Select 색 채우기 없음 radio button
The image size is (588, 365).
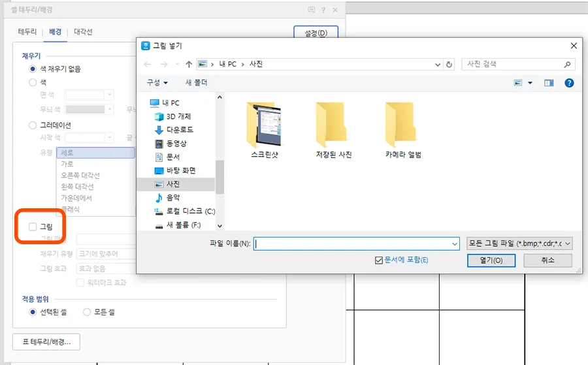click(33, 69)
